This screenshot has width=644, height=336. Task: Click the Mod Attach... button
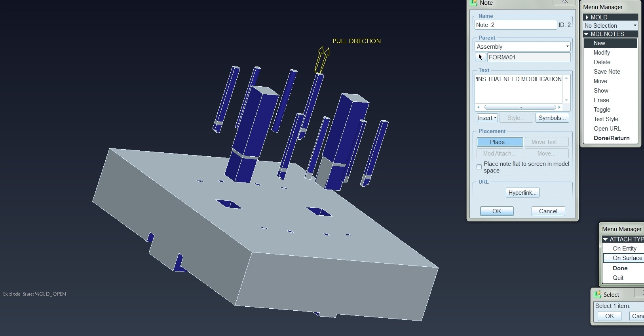(500, 154)
